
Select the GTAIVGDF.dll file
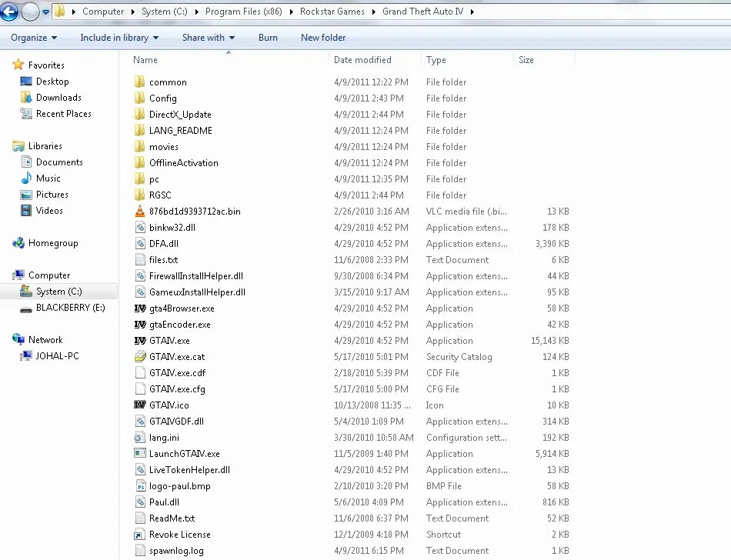(176, 422)
